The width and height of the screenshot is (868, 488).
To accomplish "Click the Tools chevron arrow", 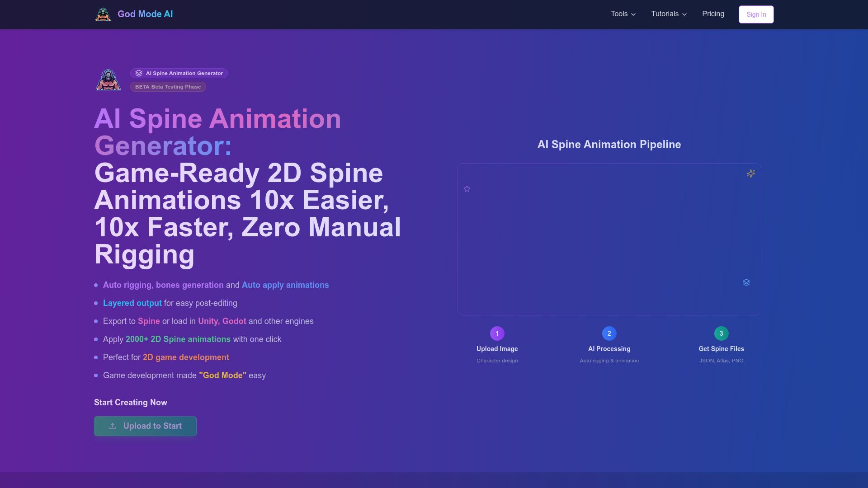I will (x=633, y=14).
